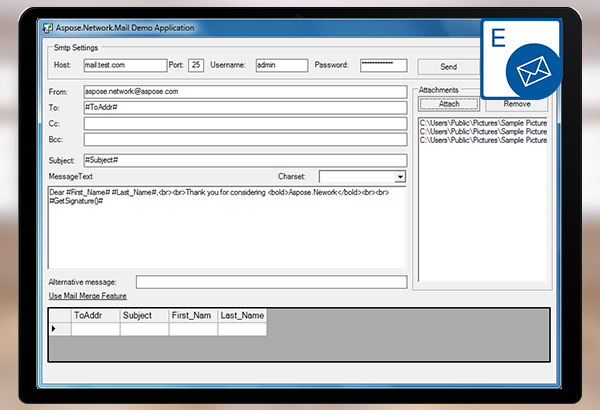Click the application icon in the title bar
This screenshot has width=600, height=410.
click(x=47, y=28)
